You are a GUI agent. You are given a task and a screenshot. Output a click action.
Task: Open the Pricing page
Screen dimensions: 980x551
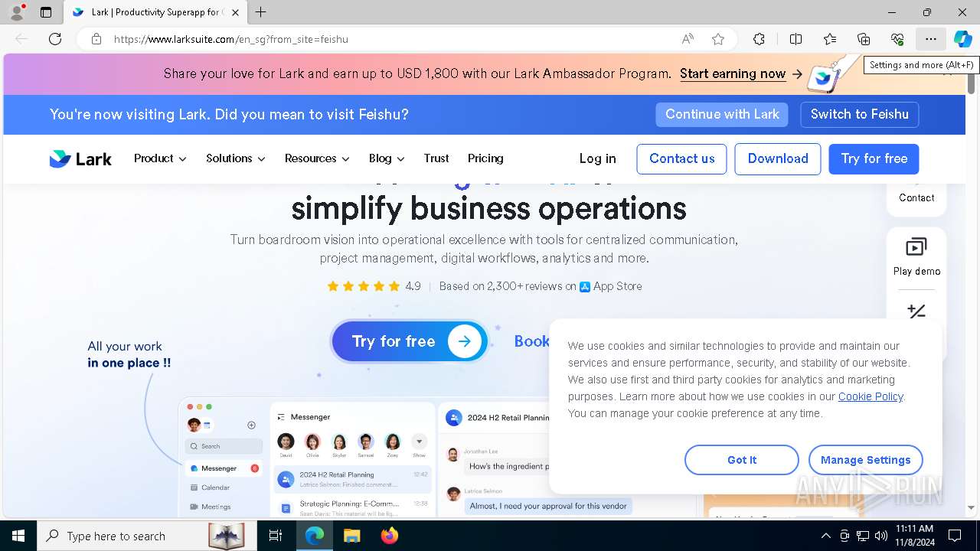click(485, 158)
